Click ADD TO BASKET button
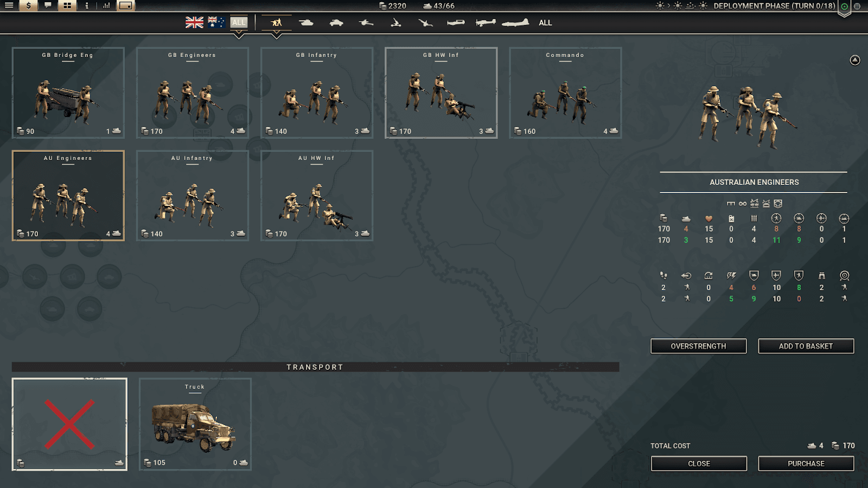 806,346
